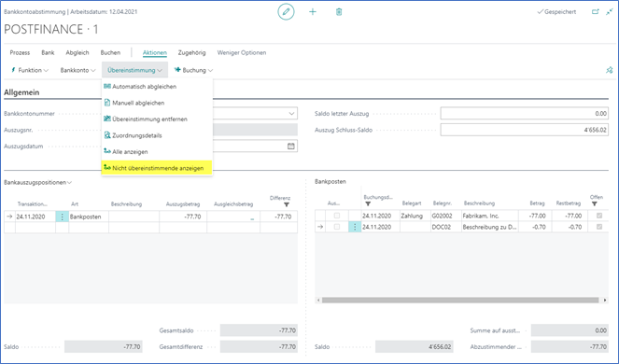Delete record using trash icon
The width and height of the screenshot is (619, 364).
click(339, 12)
